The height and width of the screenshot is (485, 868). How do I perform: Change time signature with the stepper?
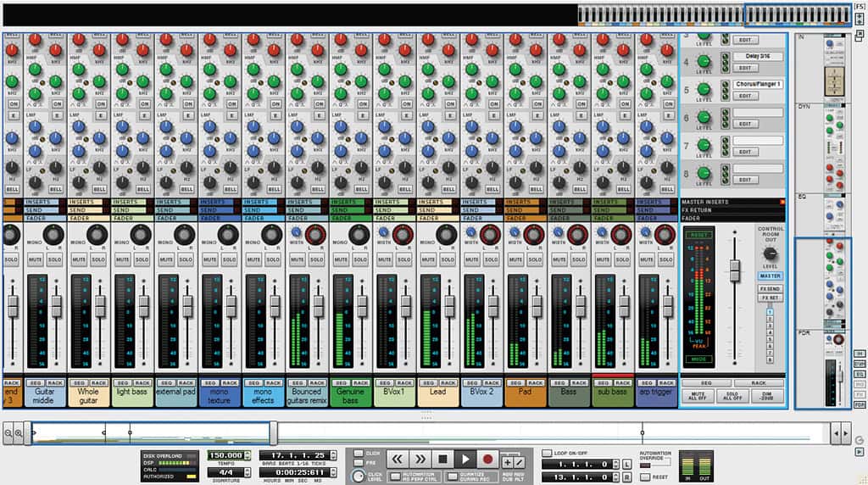[x=248, y=472]
